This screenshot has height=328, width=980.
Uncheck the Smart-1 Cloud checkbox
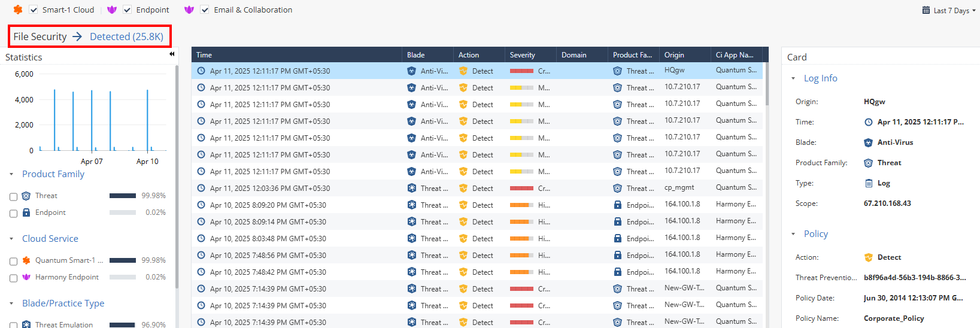(x=34, y=10)
